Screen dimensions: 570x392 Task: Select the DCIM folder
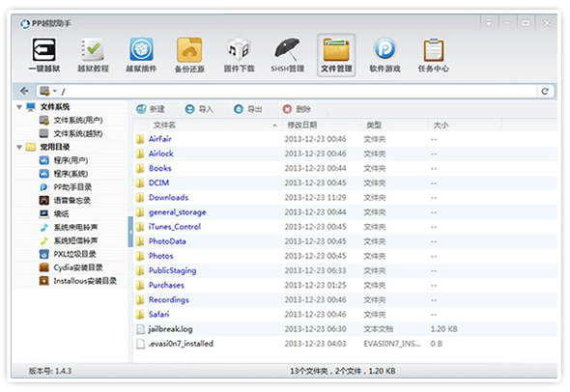[x=158, y=182]
